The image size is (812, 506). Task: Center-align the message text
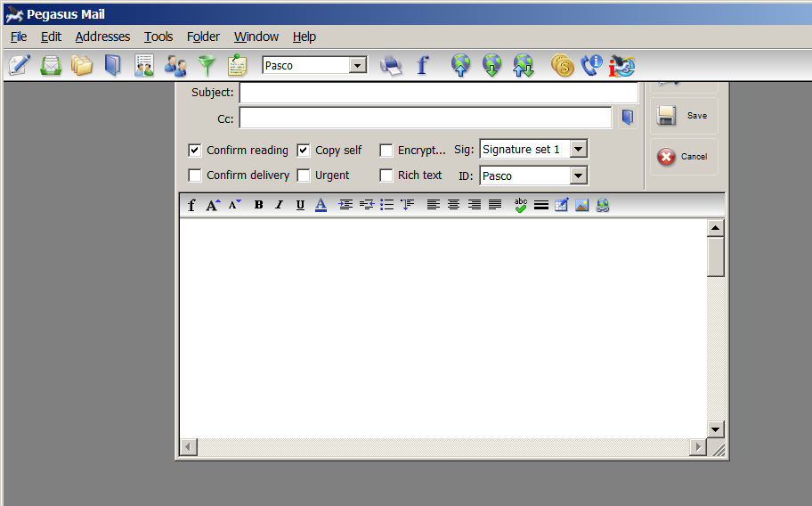(453, 205)
